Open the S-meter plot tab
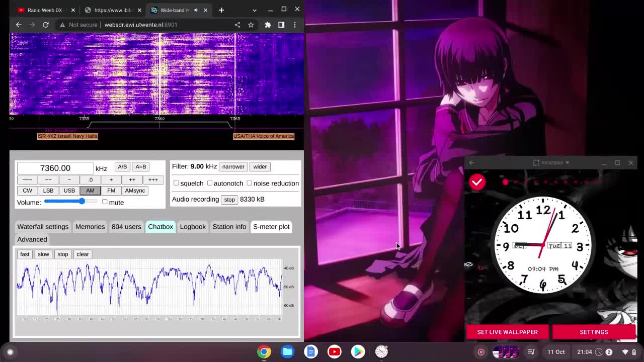Screen dimensions: 644x362 (x=271, y=227)
